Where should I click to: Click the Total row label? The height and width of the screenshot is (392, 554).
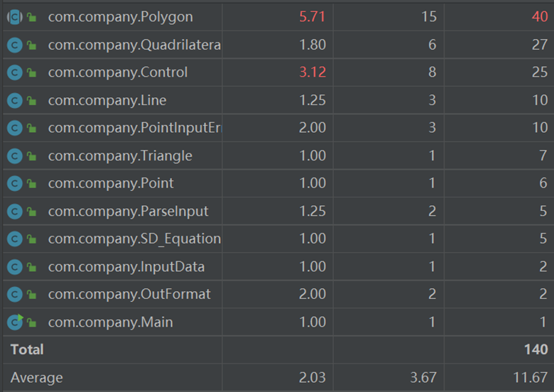(27, 349)
